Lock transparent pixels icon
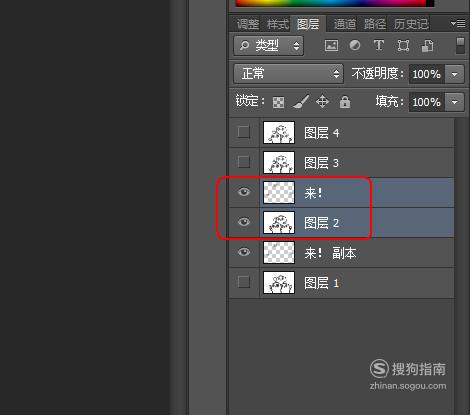The width and height of the screenshot is (470, 415). [x=278, y=102]
